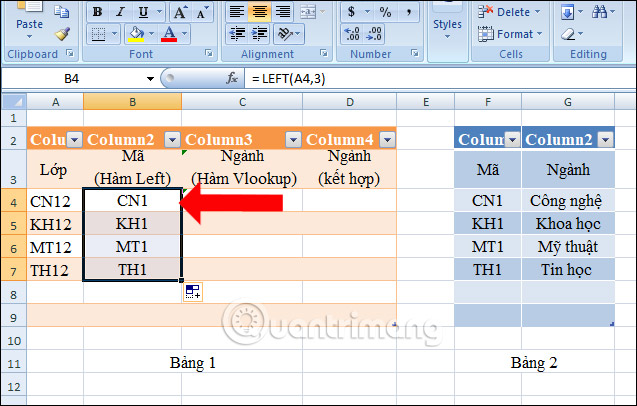Select column F header
The height and width of the screenshot is (406, 637).
coord(488,102)
